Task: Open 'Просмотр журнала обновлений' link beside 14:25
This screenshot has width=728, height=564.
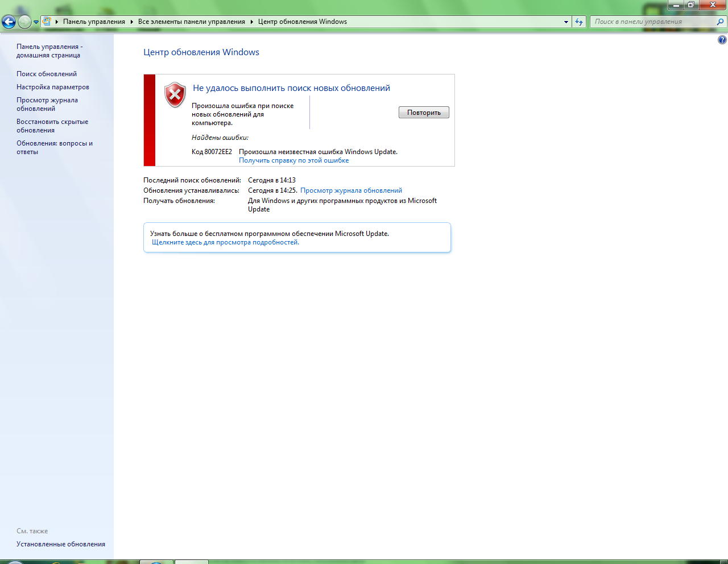Action: [351, 190]
